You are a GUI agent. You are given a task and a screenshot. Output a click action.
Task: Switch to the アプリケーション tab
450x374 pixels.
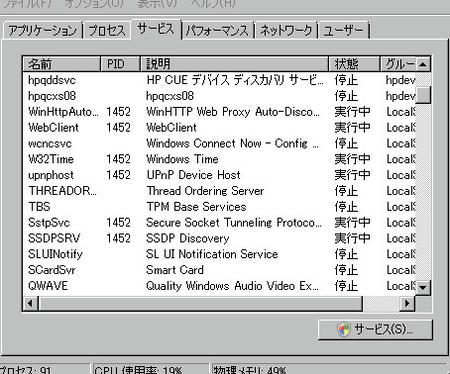[43, 31]
